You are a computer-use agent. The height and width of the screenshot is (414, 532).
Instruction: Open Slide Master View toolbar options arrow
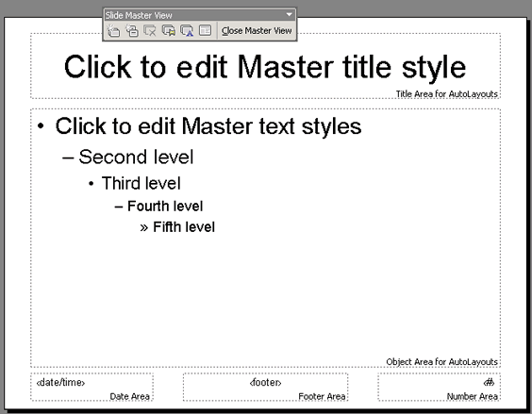coord(289,14)
